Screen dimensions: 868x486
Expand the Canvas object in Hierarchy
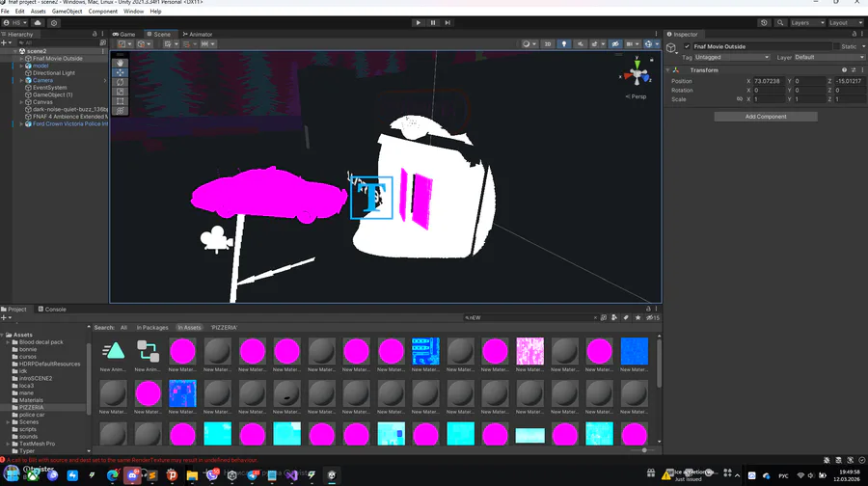[x=21, y=102]
